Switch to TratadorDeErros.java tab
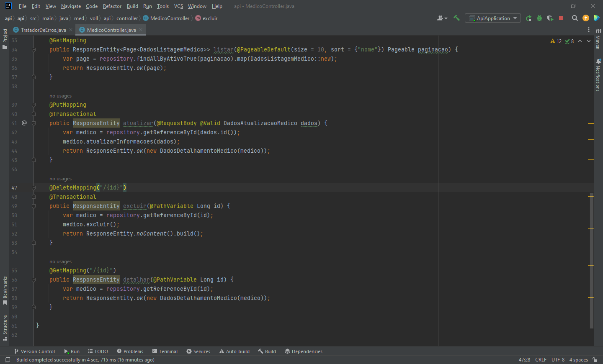 (43, 30)
